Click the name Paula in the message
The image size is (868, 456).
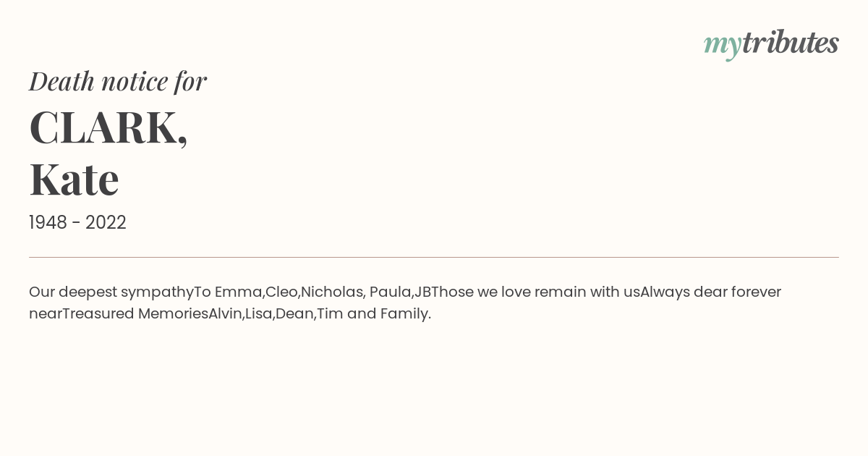click(389, 292)
